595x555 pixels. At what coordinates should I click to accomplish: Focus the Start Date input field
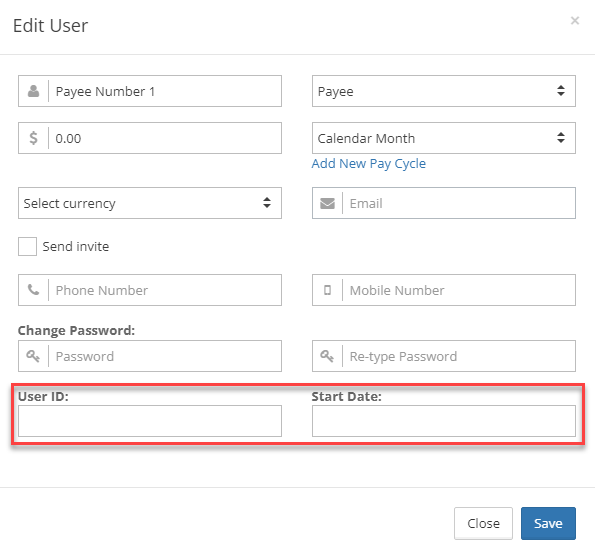click(x=444, y=421)
